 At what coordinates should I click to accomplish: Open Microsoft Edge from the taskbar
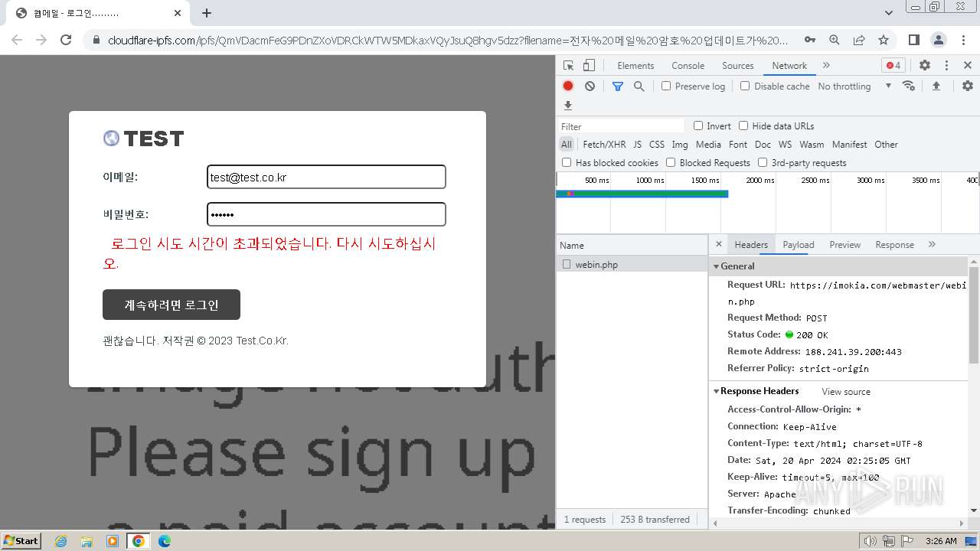164,541
